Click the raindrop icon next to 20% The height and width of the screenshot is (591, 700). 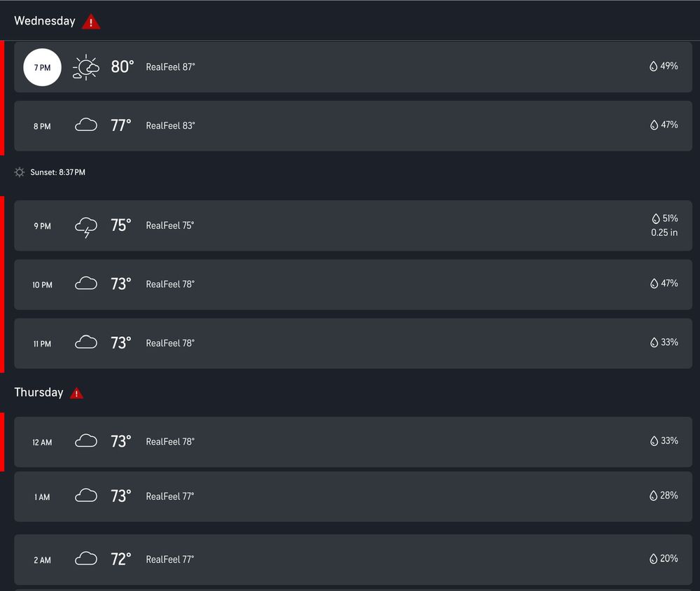[x=653, y=559]
